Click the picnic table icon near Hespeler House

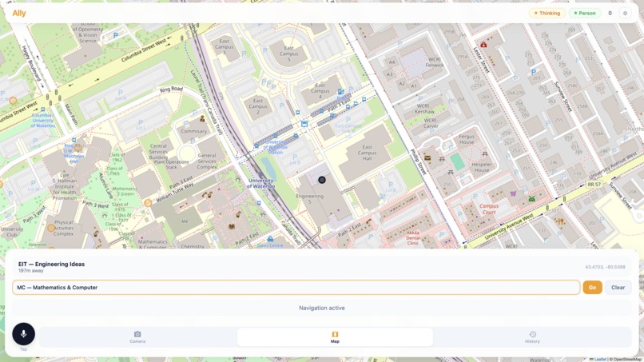pos(485,154)
